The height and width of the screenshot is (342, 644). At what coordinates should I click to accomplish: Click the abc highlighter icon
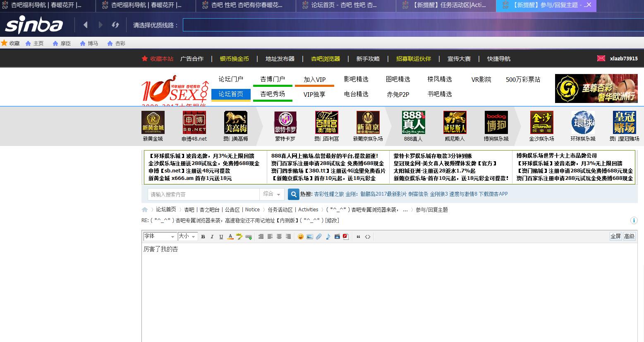click(239, 237)
